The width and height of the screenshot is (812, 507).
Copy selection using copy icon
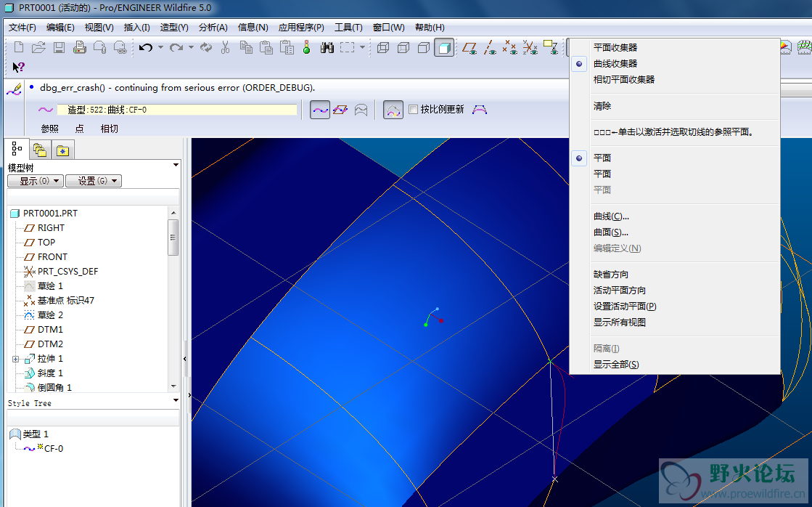pyautogui.click(x=246, y=48)
